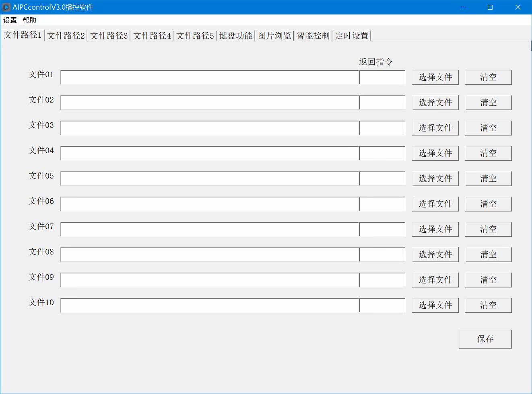The height and width of the screenshot is (394, 532).
Task: Open the 智能控制 tab
Action: 313,36
